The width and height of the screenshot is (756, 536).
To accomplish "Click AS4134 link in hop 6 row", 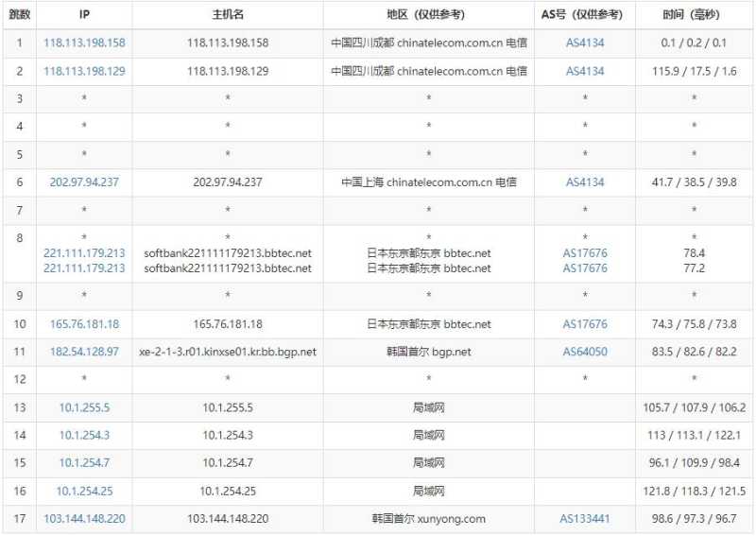I will click(585, 182).
